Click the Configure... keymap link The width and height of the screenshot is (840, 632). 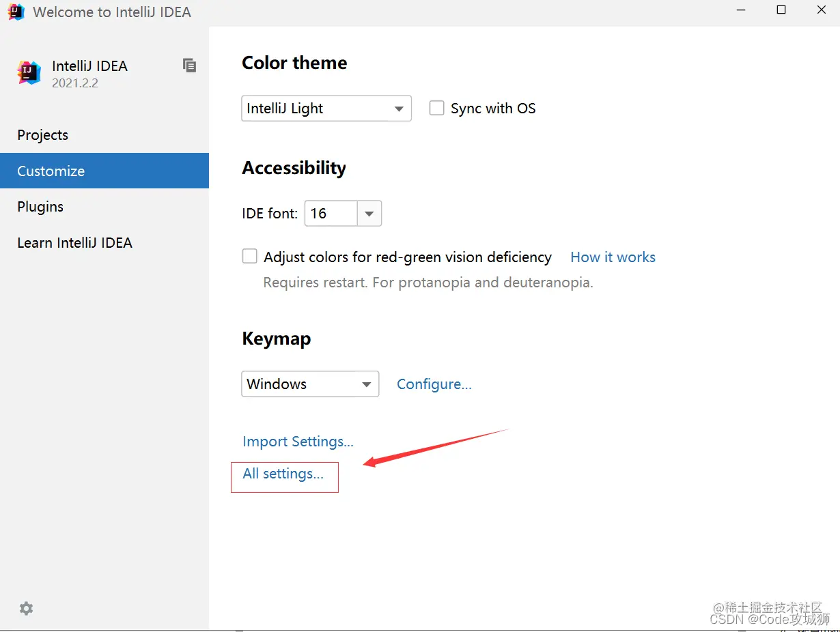pyautogui.click(x=434, y=384)
